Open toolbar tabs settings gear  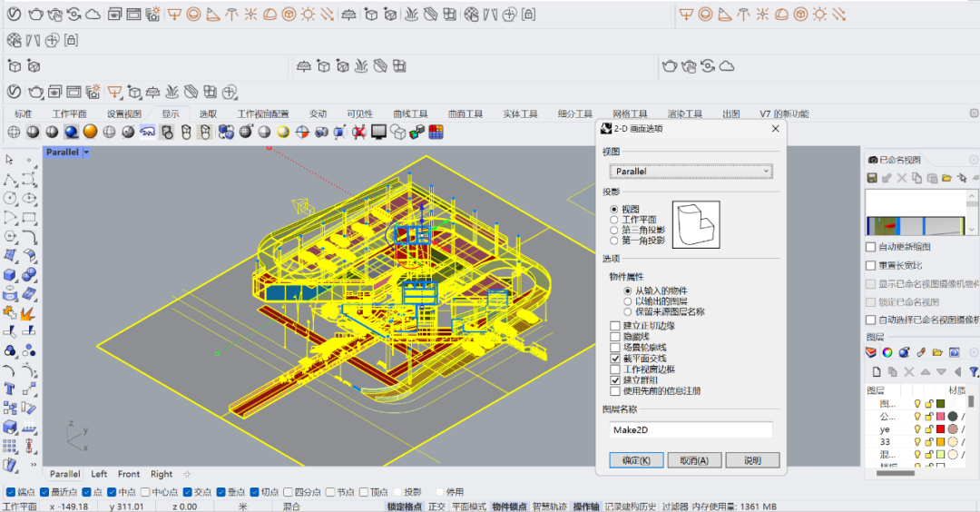pyautogui.click(x=974, y=113)
